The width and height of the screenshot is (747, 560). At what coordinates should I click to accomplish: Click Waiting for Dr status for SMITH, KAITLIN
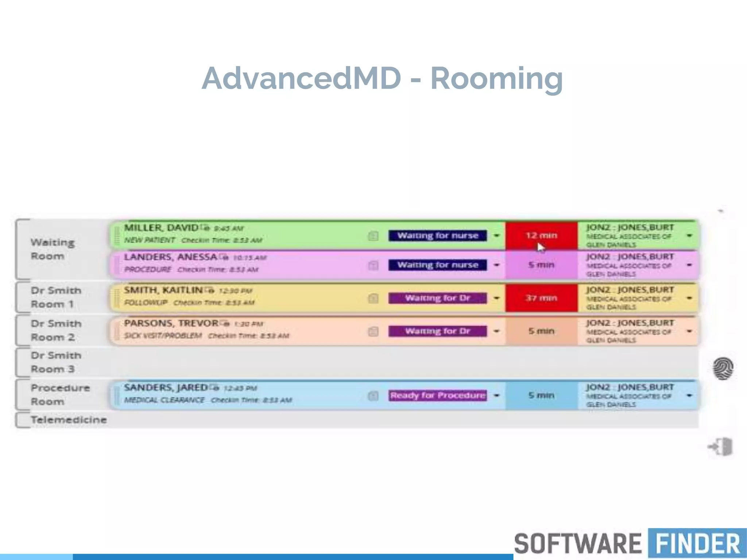coord(438,298)
